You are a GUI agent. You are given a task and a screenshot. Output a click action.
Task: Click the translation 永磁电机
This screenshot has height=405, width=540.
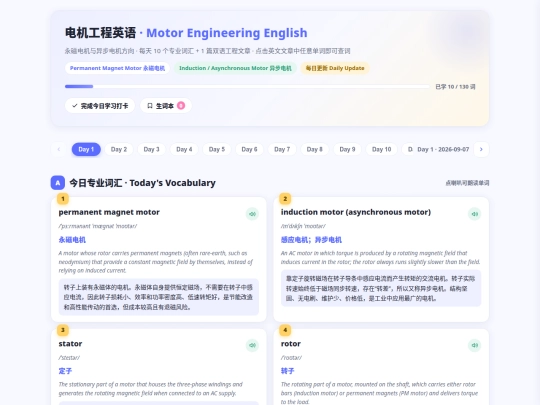click(72, 240)
